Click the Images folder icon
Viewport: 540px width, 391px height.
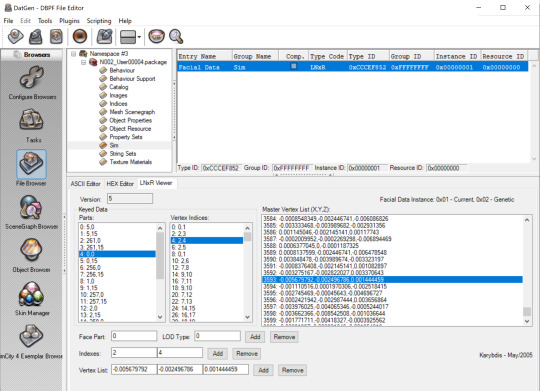(x=103, y=95)
